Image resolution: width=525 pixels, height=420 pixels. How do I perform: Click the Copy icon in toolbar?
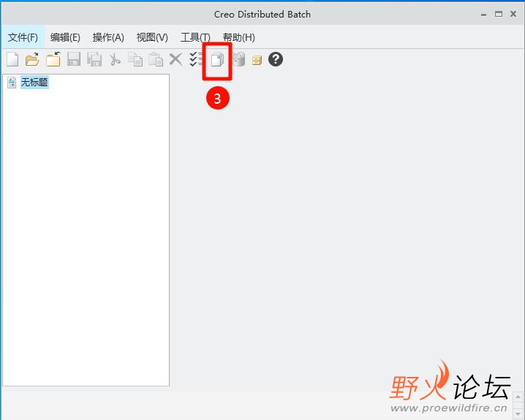(x=135, y=59)
